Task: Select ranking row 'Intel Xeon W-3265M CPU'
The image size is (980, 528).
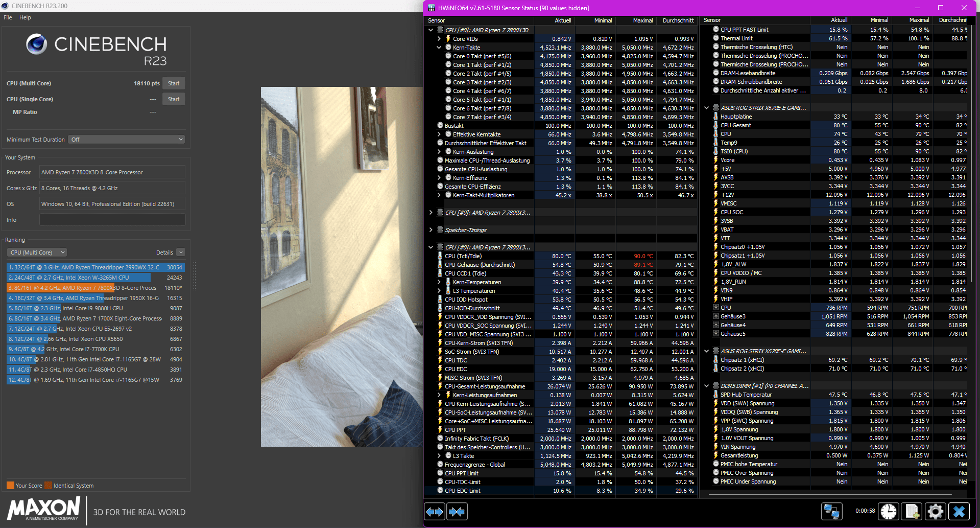Action: [x=95, y=278]
